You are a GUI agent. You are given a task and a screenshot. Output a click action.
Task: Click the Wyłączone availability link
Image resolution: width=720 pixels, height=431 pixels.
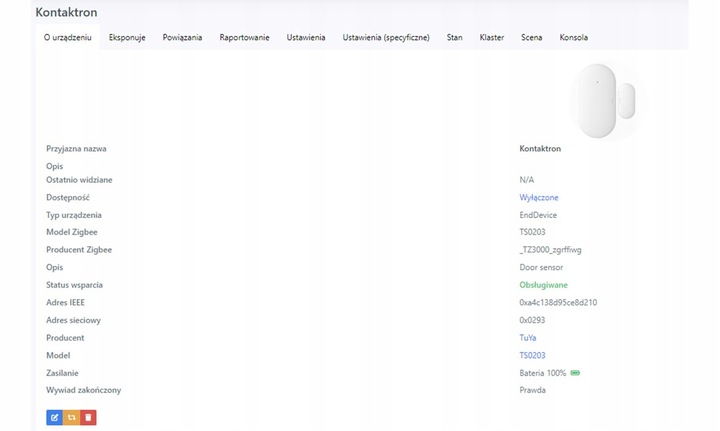click(539, 198)
